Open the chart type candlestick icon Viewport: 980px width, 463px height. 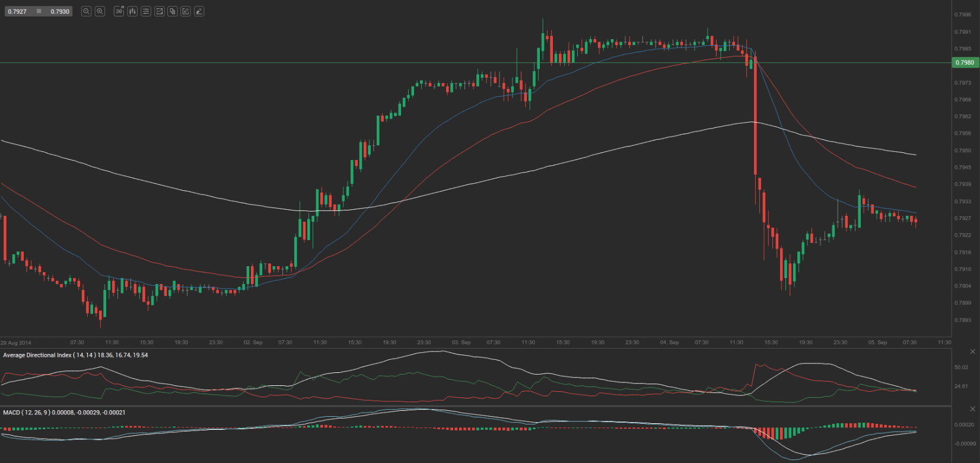[x=132, y=11]
